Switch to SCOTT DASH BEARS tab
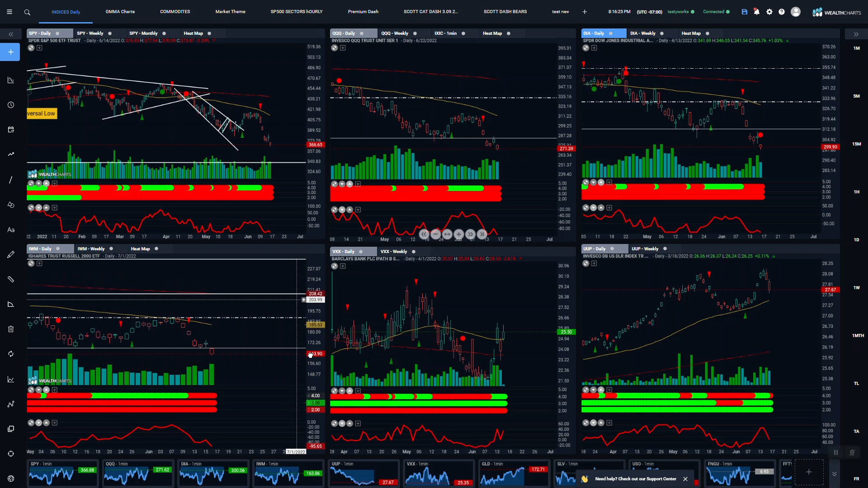The height and width of the screenshot is (488, 868). tap(505, 12)
